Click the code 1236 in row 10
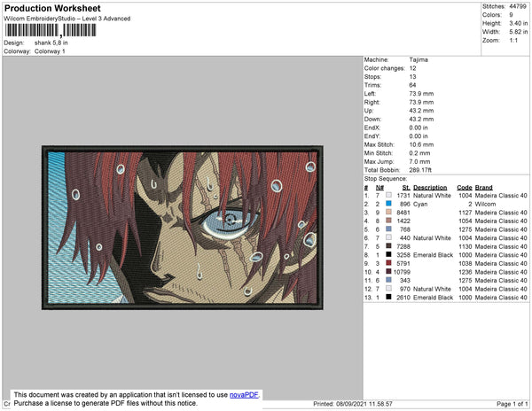 tap(465, 272)
